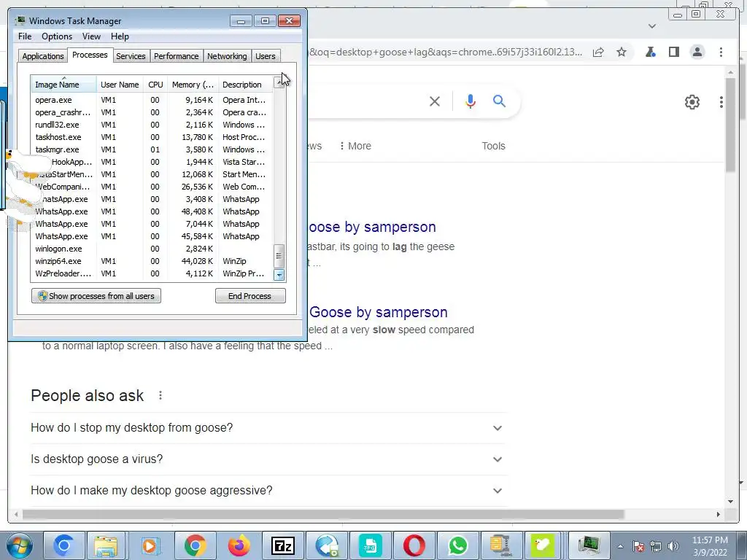The width and height of the screenshot is (747, 560).
Task: Open the View menu in Task Manager
Action: coord(91,36)
